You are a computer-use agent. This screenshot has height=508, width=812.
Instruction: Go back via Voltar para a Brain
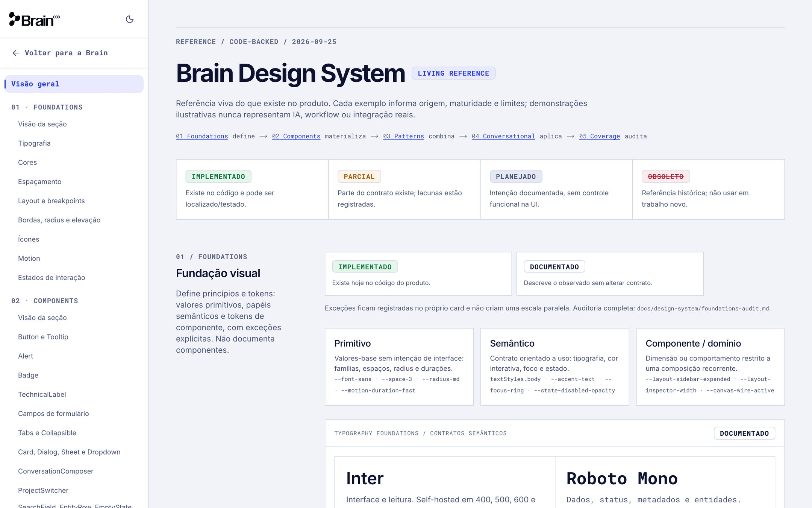[60, 53]
